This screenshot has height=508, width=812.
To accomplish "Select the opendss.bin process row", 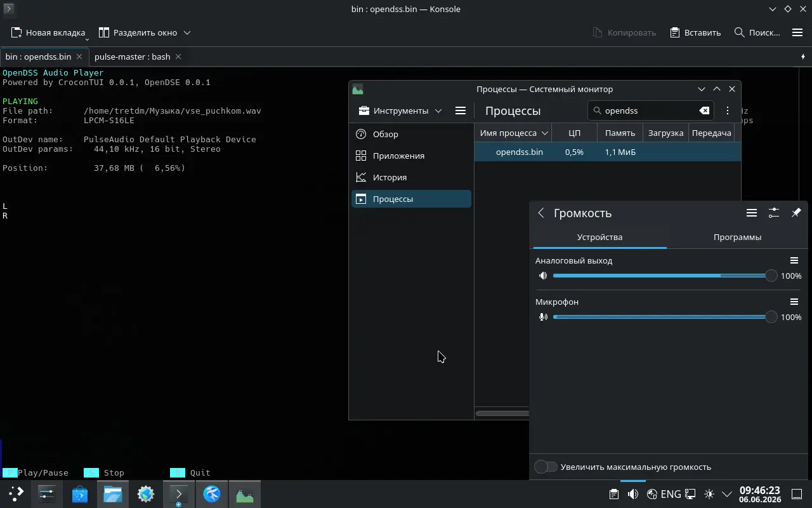I will coord(608,152).
